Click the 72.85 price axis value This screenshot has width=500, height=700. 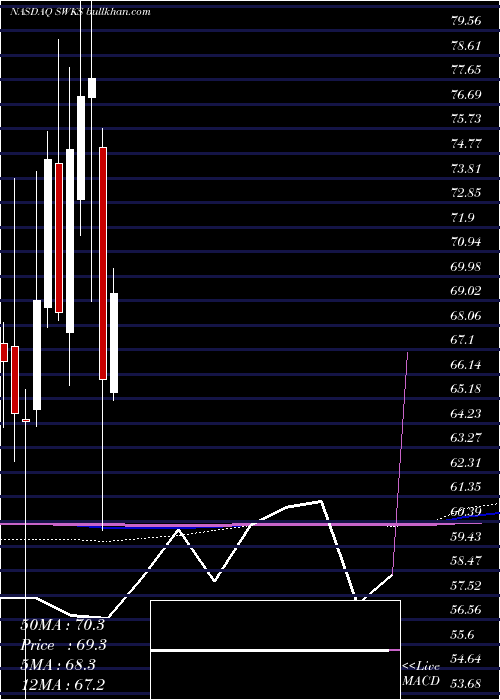click(x=466, y=193)
